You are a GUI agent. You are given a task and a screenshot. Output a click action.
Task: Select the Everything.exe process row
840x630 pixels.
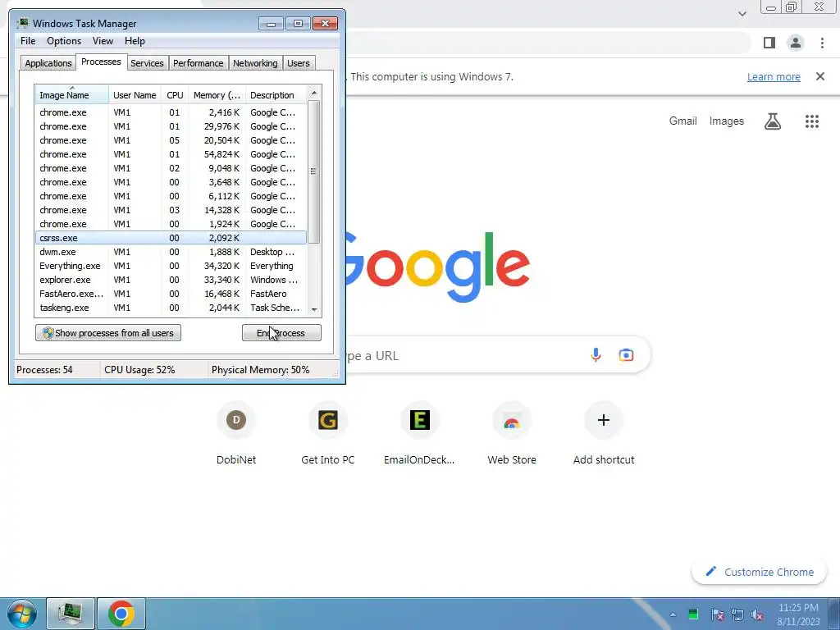[171, 266]
